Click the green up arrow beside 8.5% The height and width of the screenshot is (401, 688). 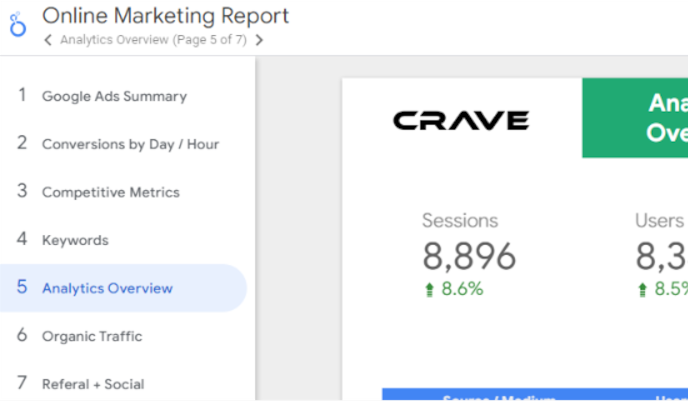tap(642, 290)
